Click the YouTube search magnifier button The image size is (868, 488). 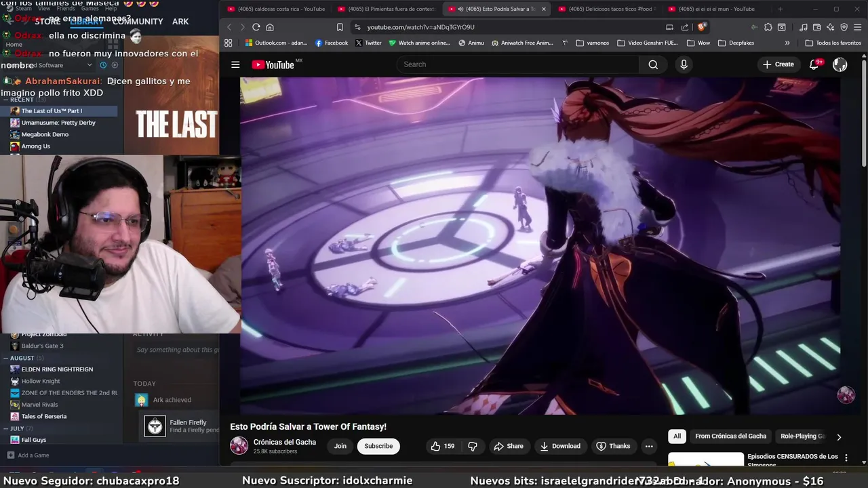(653, 64)
